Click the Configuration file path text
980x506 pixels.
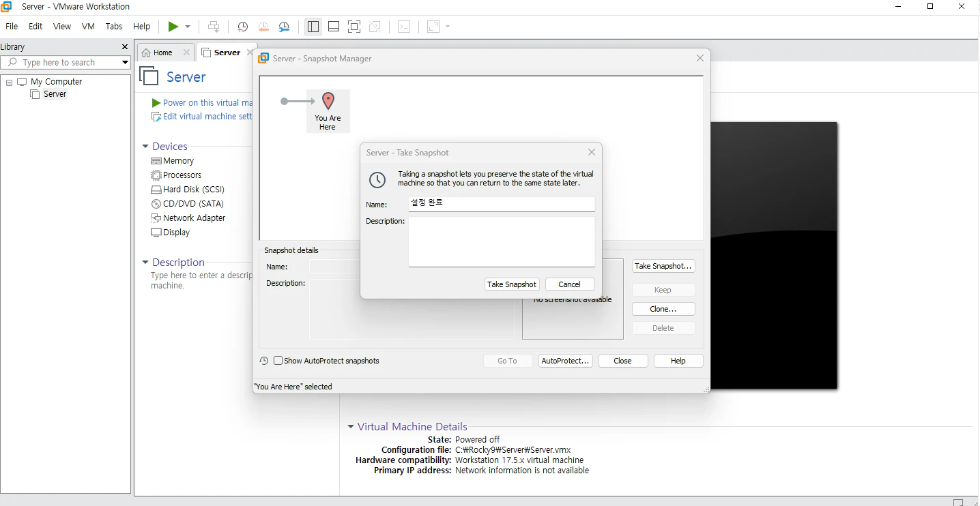coord(513,450)
